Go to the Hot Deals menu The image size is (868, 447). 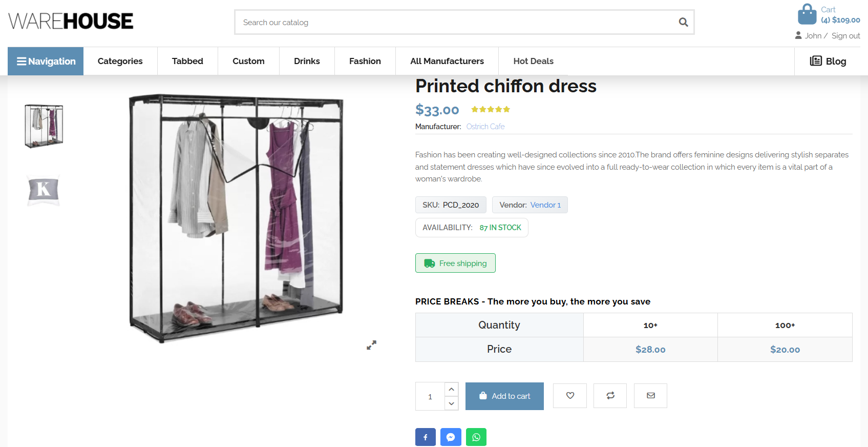(533, 62)
